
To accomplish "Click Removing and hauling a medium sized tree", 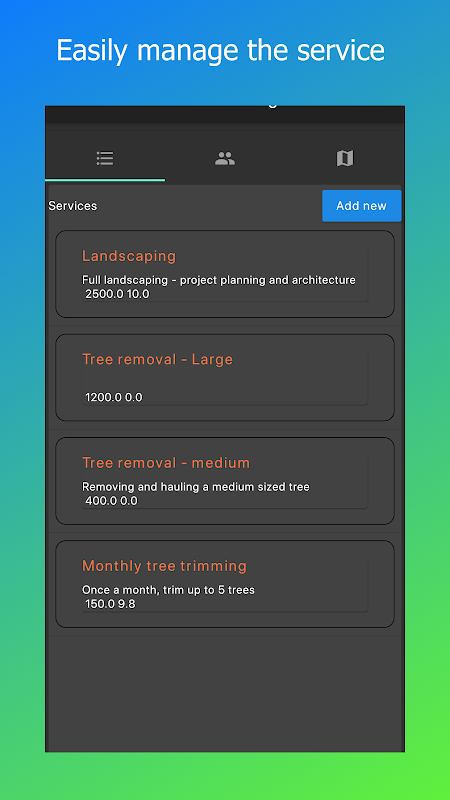I will 196,487.
